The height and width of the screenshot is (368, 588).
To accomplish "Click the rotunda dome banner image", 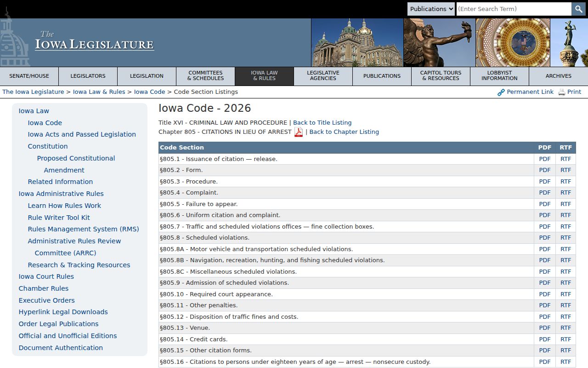I will 513,43.
